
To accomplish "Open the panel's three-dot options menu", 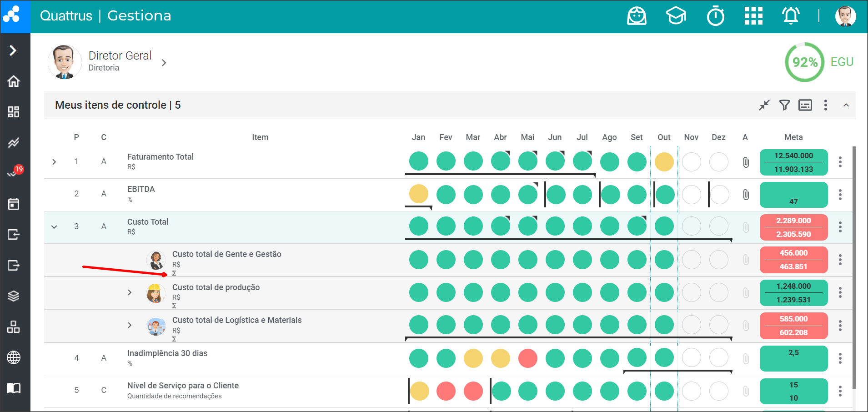I will click(825, 106).
